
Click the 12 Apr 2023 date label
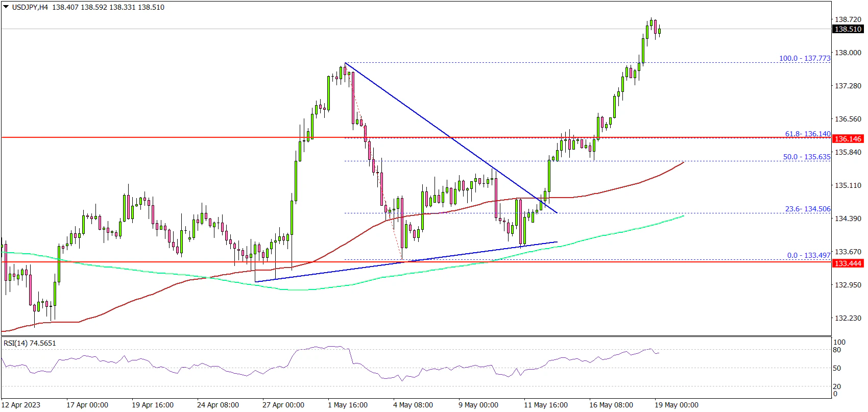point(21,405)
